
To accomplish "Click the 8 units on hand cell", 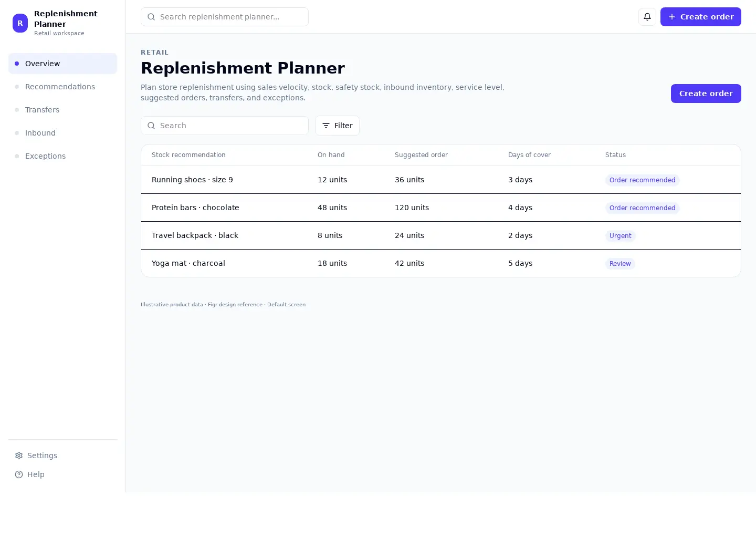I will click(x=330, y=235).
